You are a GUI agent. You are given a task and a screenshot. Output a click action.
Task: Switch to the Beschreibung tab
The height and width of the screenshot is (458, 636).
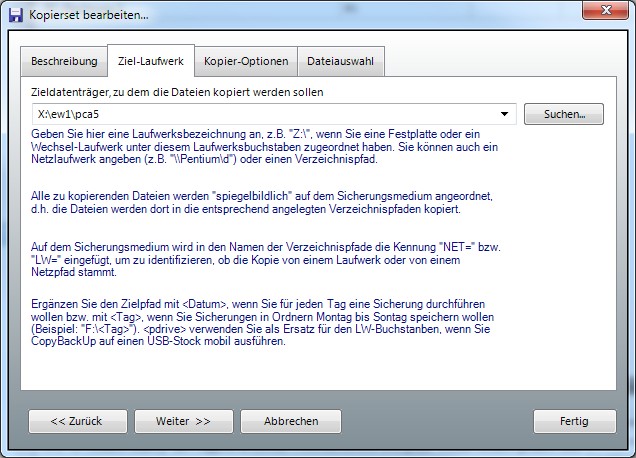tap(64, 61)
